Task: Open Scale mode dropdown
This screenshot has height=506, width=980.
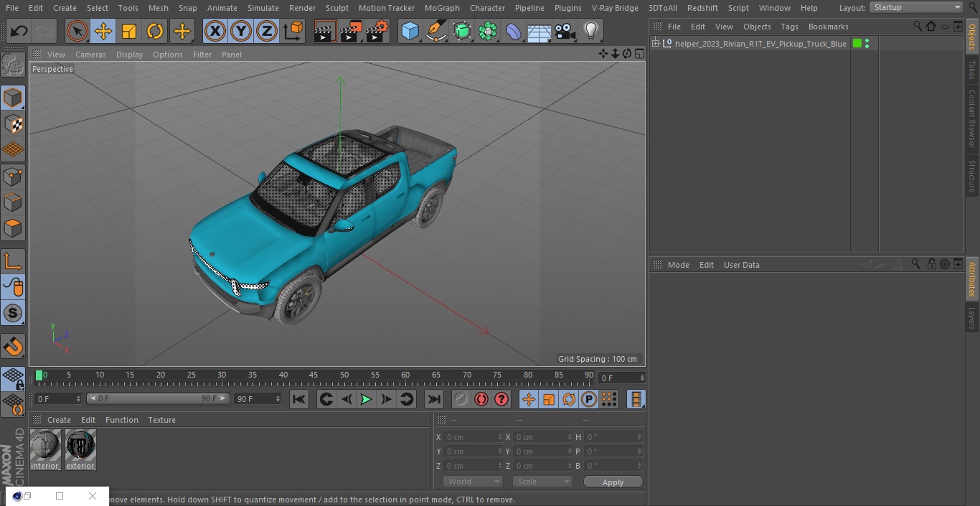Action: tap(542, 482)
